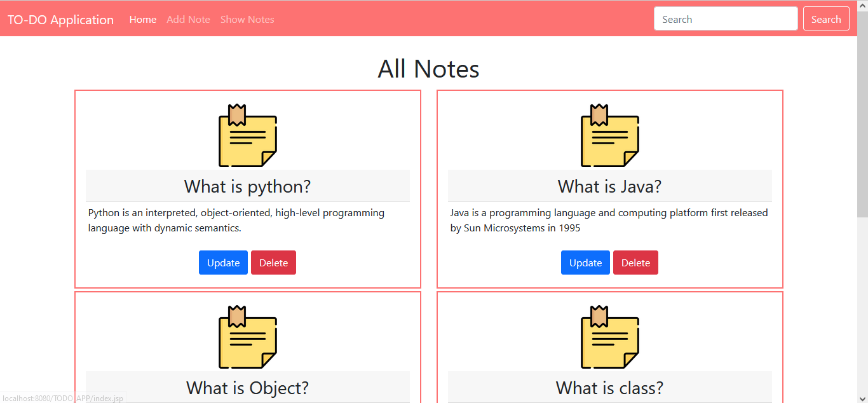Screen dimensions: 868x403
Task: Click the sticky note icon above 'What is class?'
Action: [610, 338]
